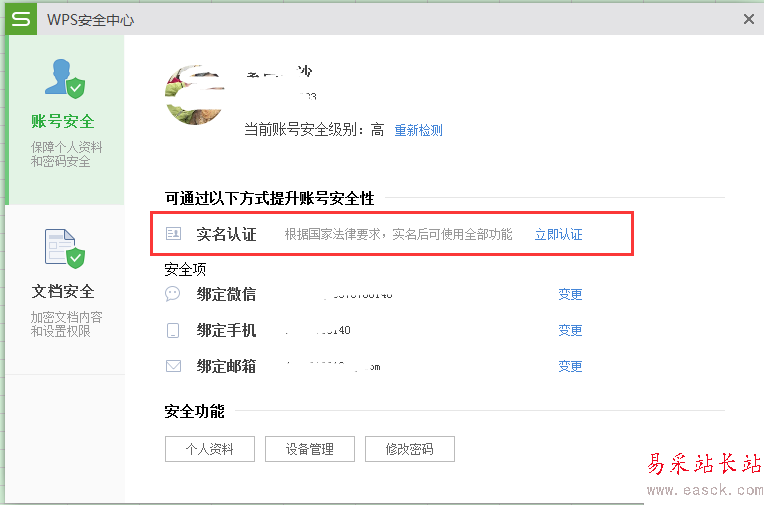Image resolution: width=764 pixels, height=505 pixels.
Task: Click 变更 for 绑定手机
Action: tap(570, 330)
